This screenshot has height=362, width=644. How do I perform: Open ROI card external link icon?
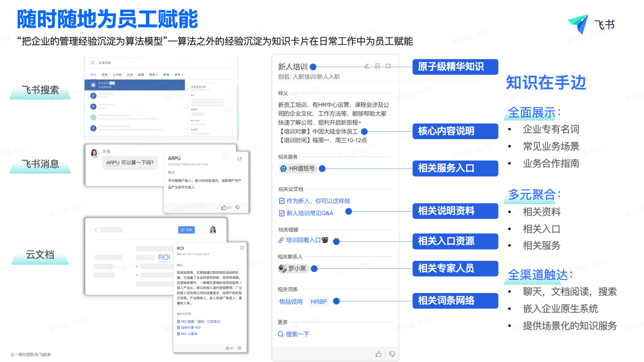pos(242,248)
